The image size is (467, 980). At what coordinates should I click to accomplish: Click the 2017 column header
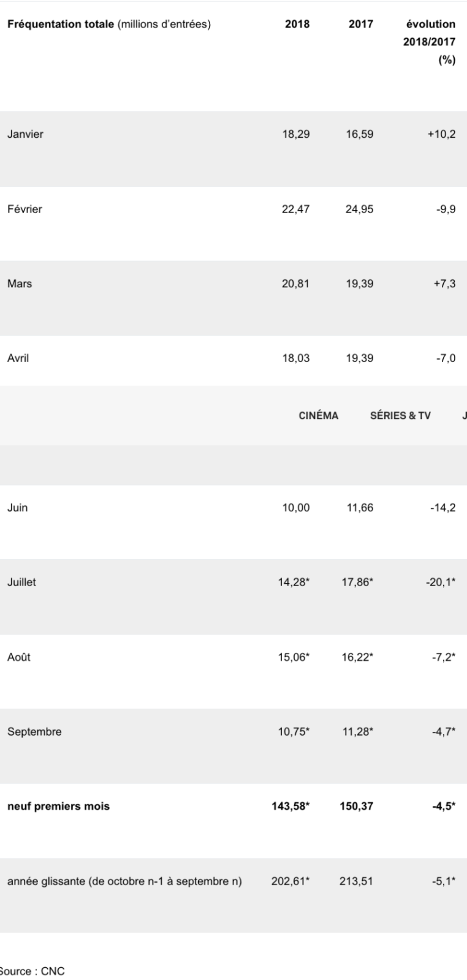click(360, 24)
